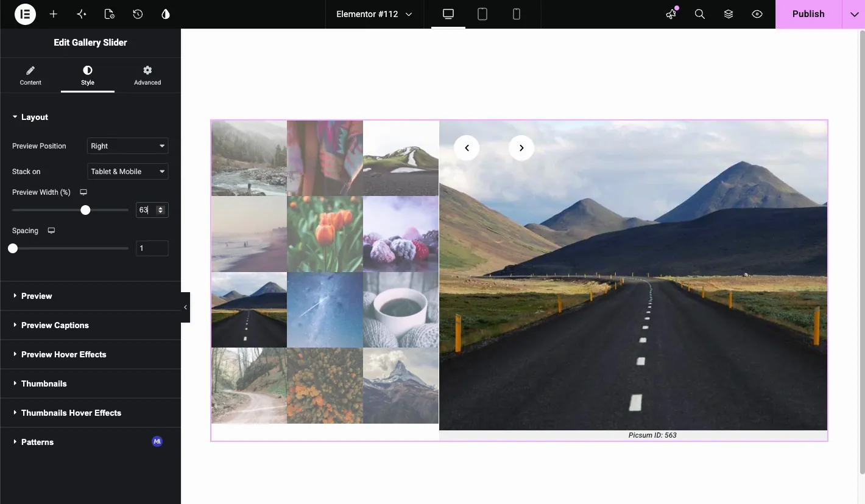Click the Edit Gallery Slider panel title

click(90, 43)
